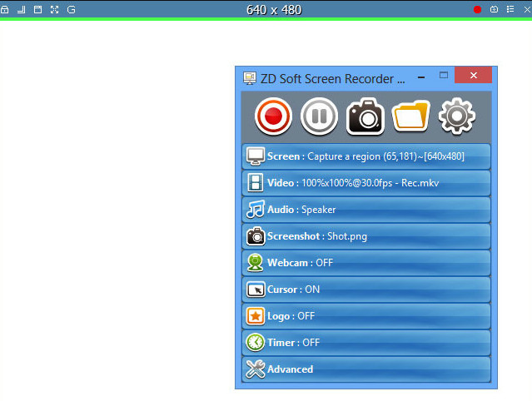This screenshot has height=401, width=532.
Task: Start recording with the small red dot
Action: click(477, 9)
